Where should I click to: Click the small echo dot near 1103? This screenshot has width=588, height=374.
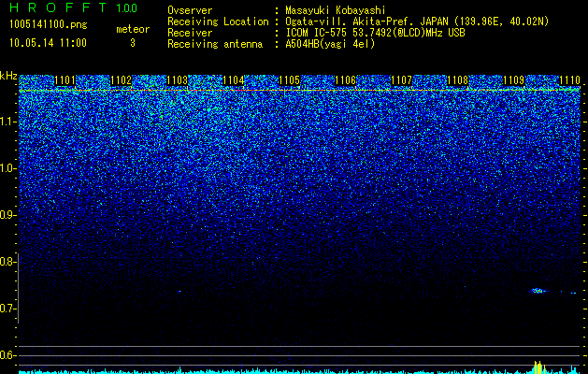tap(179, 291)
